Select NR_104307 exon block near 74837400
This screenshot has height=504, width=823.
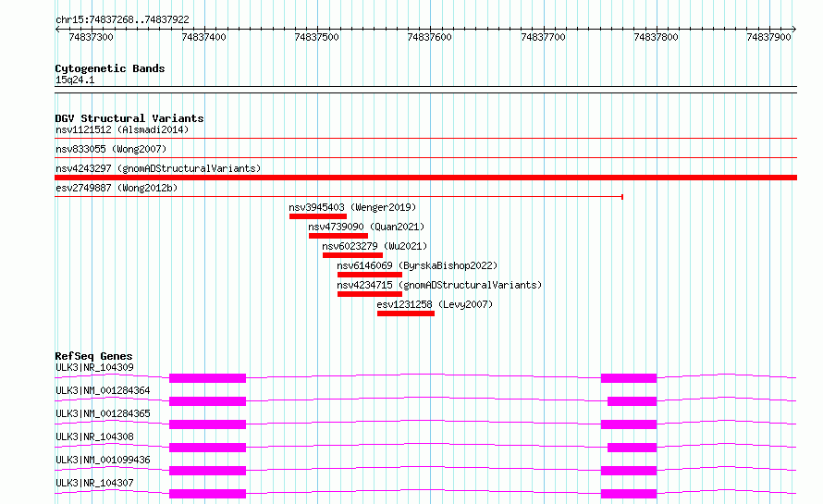point(207,494)
